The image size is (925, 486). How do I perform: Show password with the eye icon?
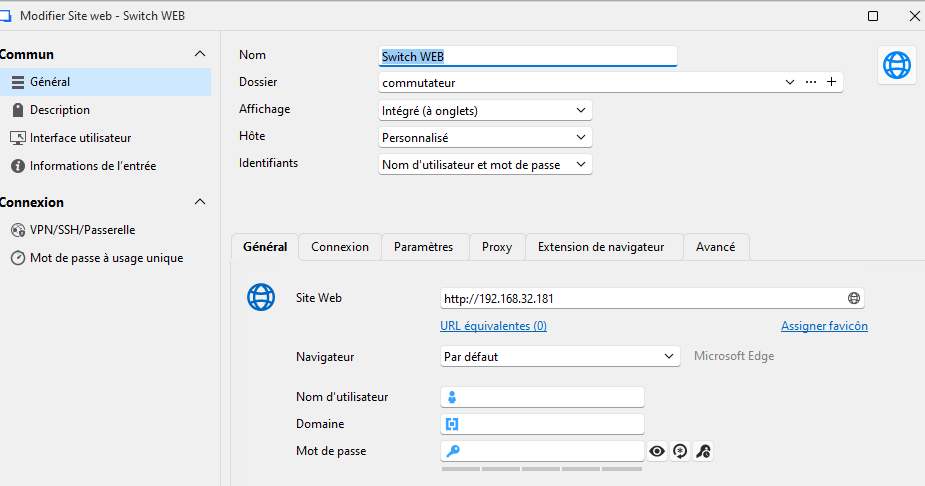point(657,452)
